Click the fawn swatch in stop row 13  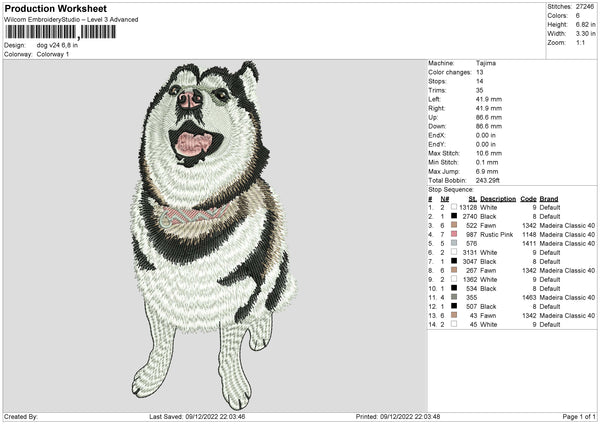click(454, 315)
